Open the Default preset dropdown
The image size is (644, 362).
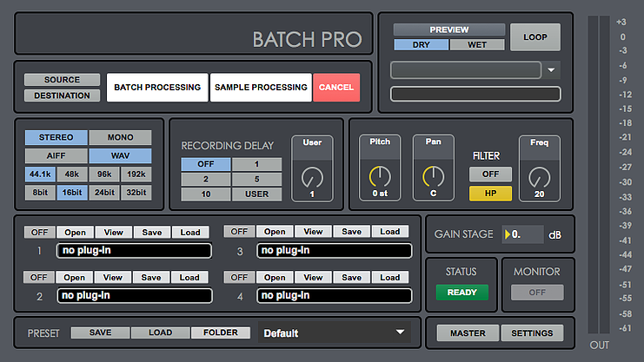(335, 332)
